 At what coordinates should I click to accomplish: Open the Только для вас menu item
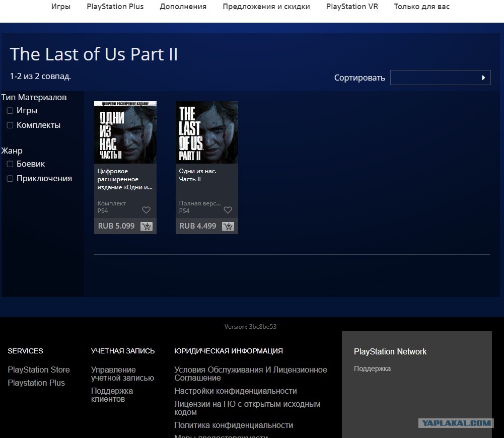click(x=422, y=7)
